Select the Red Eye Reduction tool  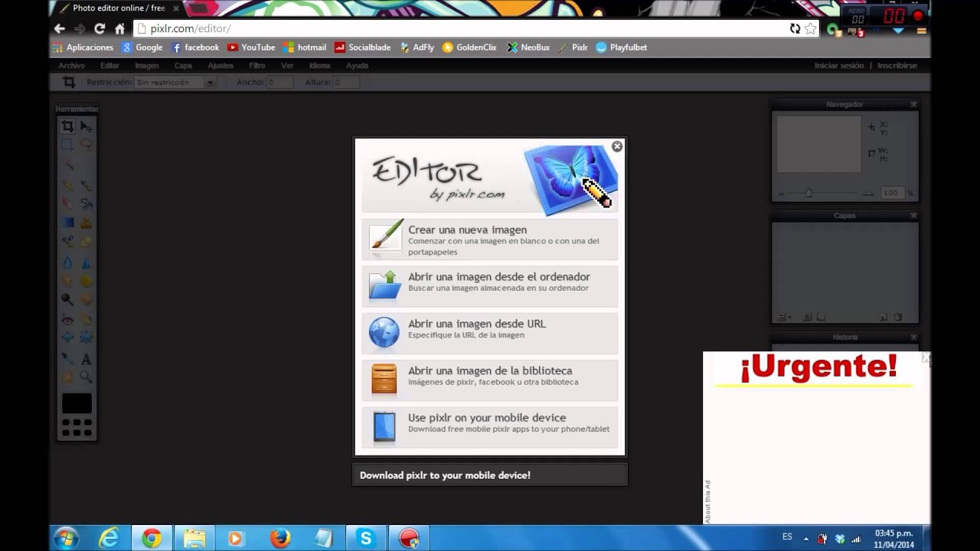click(x=67, y=319)
